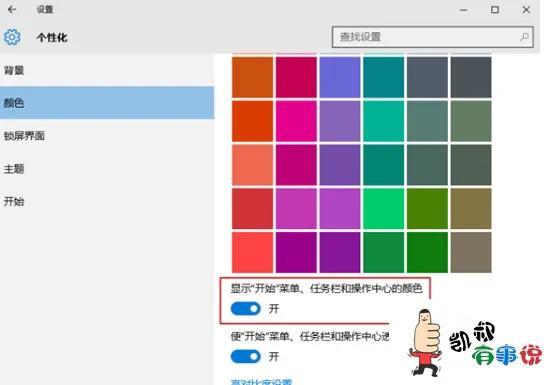The image size is (554, 385).
Task: Select the dark gray-teal swatch in third row
Action: coord(427,165)
